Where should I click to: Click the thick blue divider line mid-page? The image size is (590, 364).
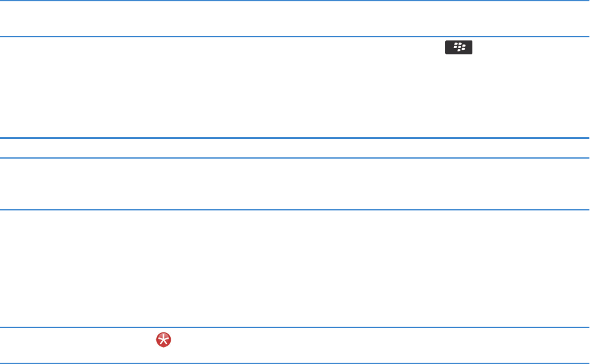tap(295, 138)
